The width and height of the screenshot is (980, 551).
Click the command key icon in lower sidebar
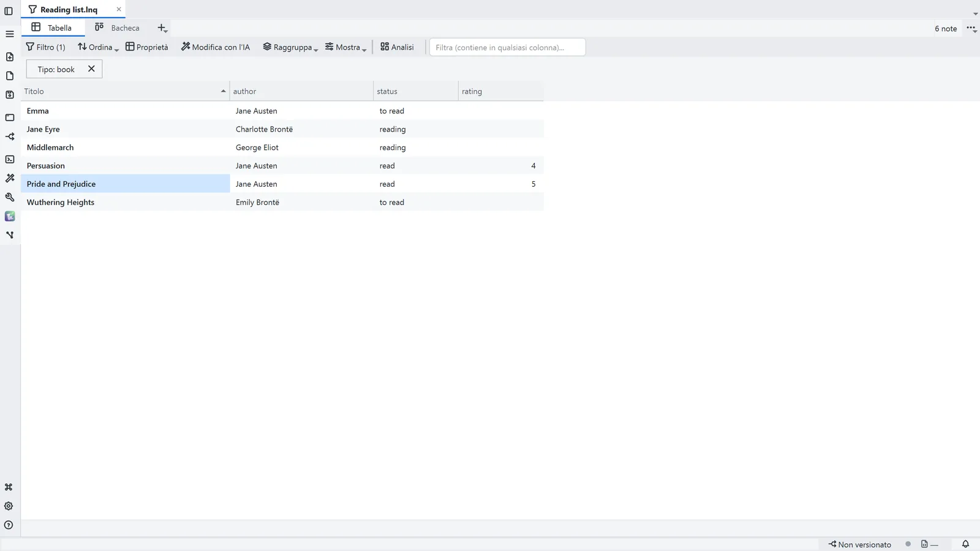9,487
